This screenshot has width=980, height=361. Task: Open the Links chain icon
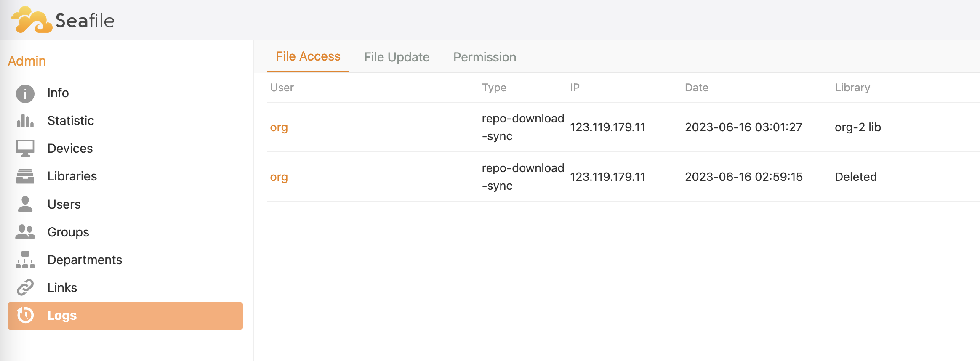click(x=25, y=287)
